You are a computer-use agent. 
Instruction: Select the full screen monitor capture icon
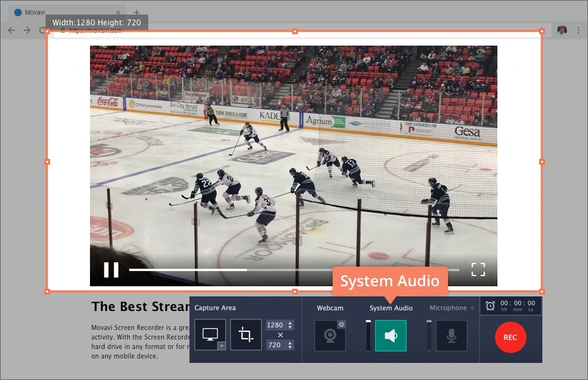[210, 333]
